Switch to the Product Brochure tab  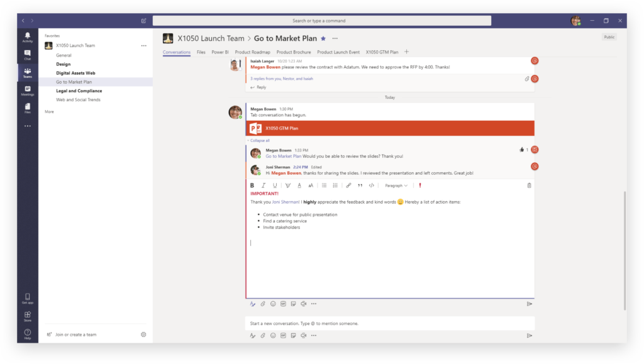click(x=294, y=52)
